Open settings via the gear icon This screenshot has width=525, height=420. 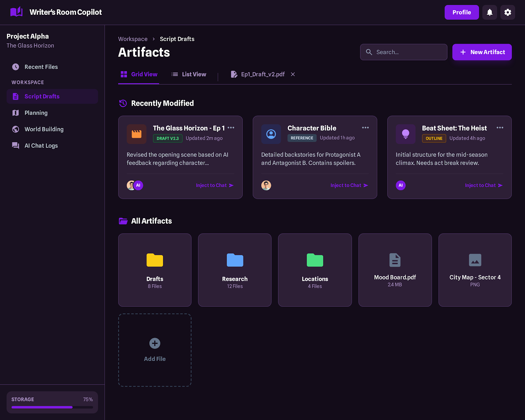pos(508,12)
